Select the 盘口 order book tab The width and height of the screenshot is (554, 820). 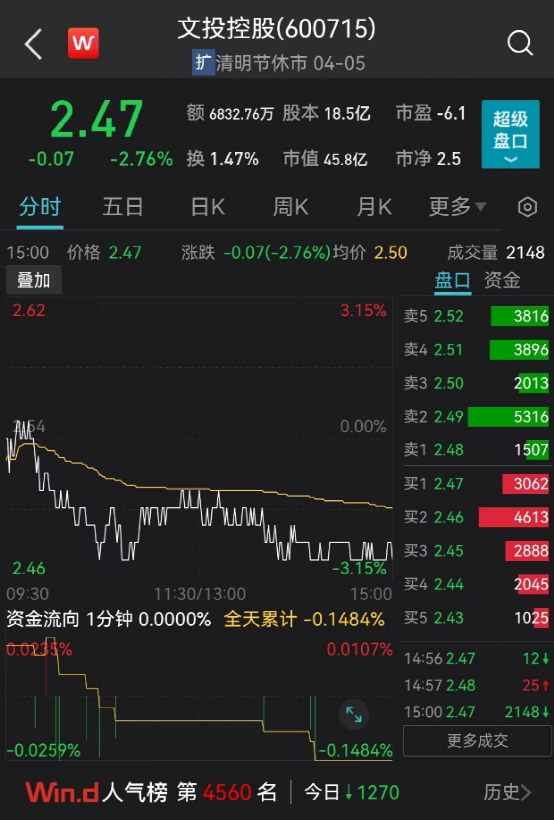tap(453, 281)
